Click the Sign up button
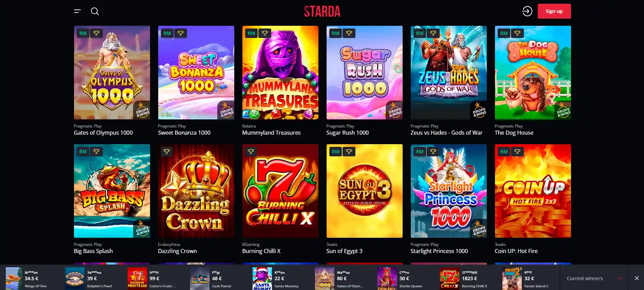Image resolution: width=644 pixels, height=290 pixels. [x=554, y=11]
